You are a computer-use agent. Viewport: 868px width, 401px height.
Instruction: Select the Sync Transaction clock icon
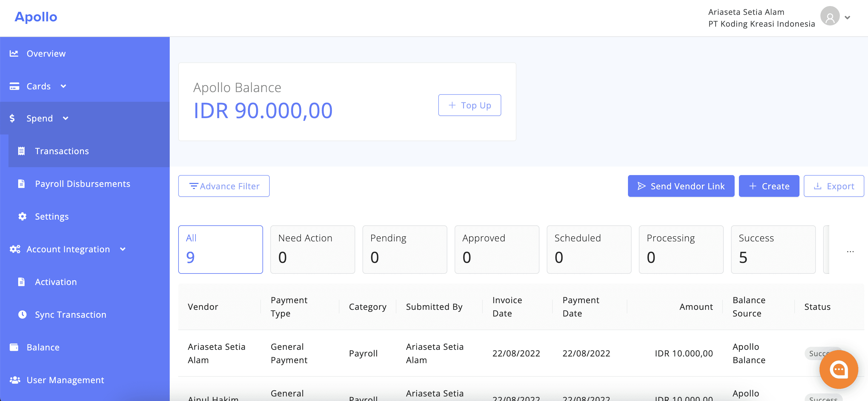pos(22,314)
